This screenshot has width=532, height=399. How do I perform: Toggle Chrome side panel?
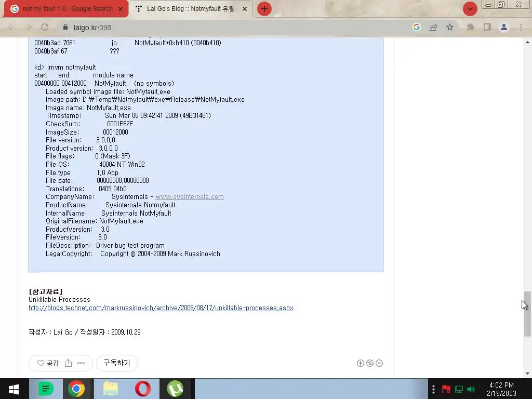click(487, 27)
